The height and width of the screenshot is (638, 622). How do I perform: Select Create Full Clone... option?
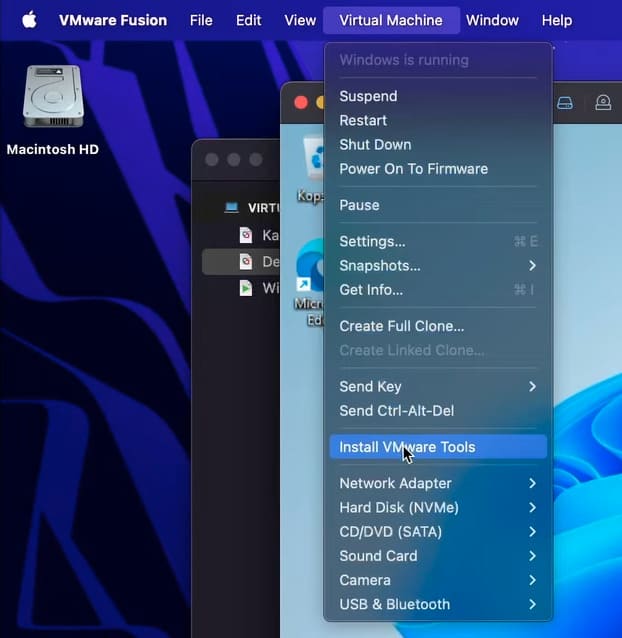tap(401, 326)
